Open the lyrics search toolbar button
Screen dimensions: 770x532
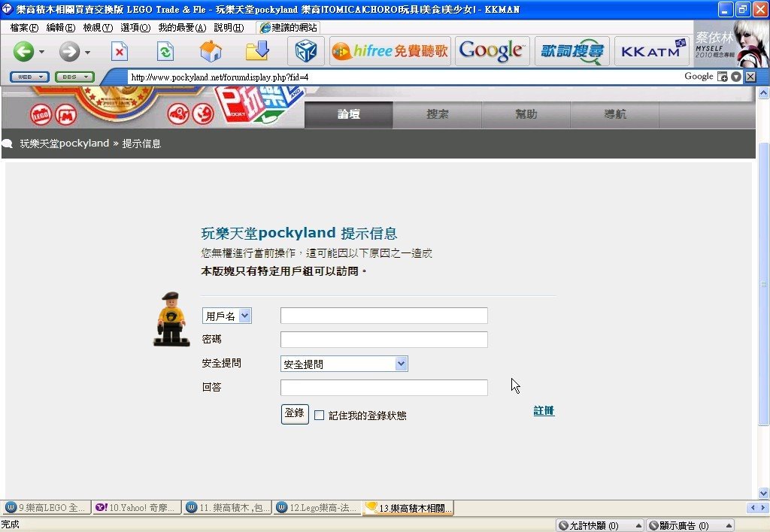tap(571, 51)
